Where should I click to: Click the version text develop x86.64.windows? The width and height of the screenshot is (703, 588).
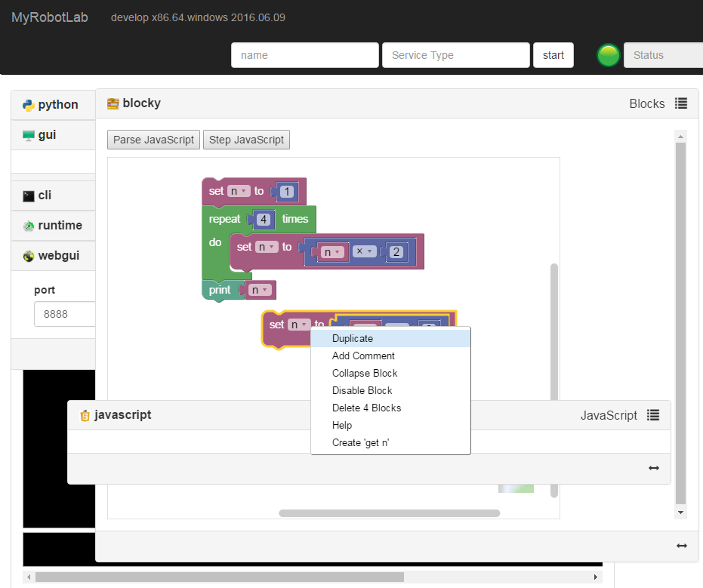pyautogui.click(x=198, y=18)
